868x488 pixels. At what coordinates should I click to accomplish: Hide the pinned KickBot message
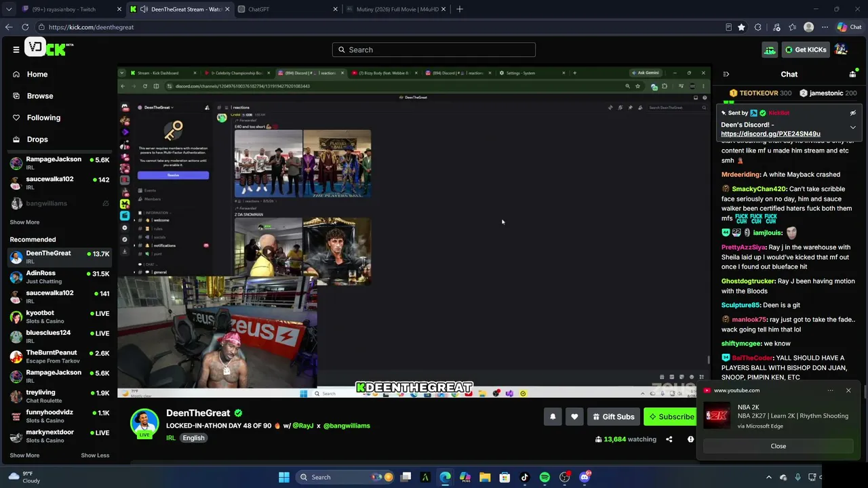tap(852, 113)
